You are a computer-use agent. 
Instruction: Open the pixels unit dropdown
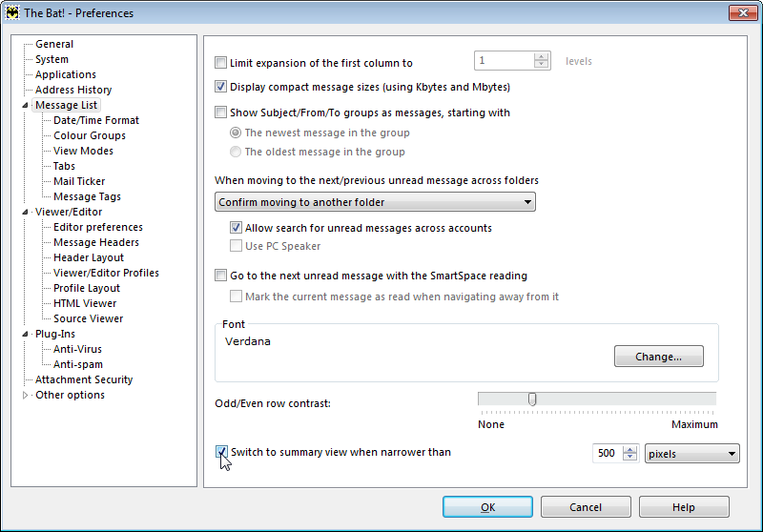tap(692, 454)
